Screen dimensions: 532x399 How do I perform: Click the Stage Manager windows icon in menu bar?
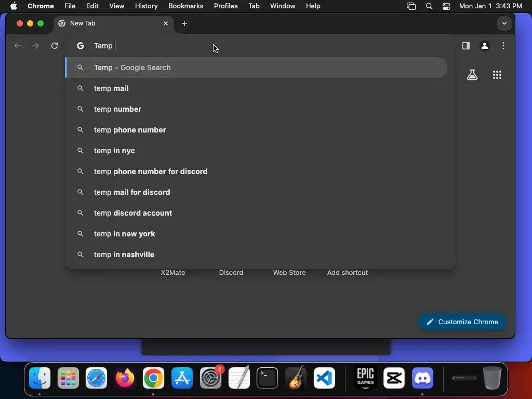pos(411,6)
